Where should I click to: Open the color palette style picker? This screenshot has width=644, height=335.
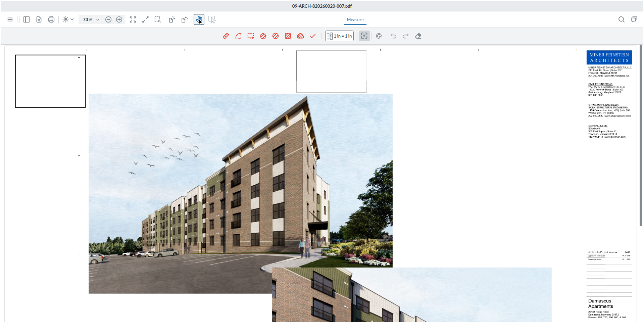coord(379,36)
